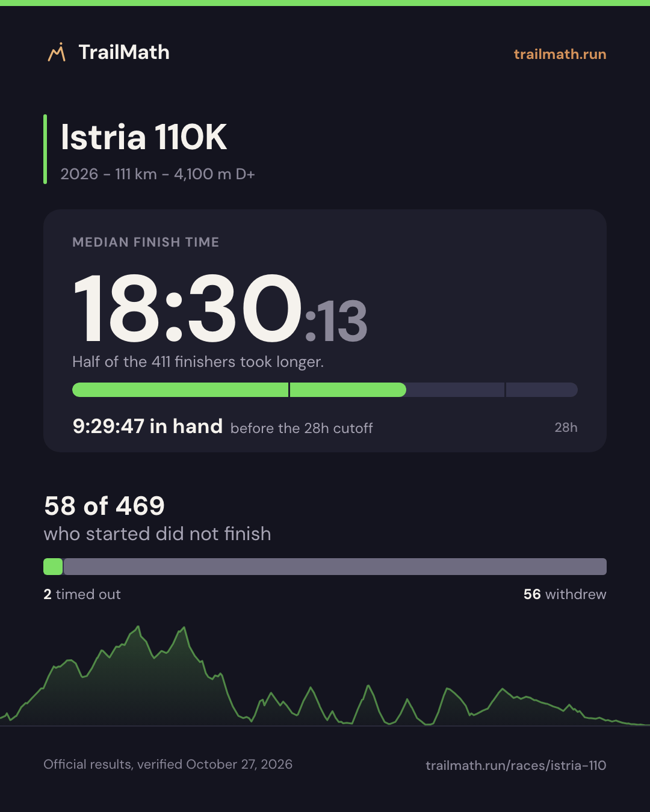Click 'Half of the 411 finishers took longer'
This screenshot has height=812, width=650.
198,361
